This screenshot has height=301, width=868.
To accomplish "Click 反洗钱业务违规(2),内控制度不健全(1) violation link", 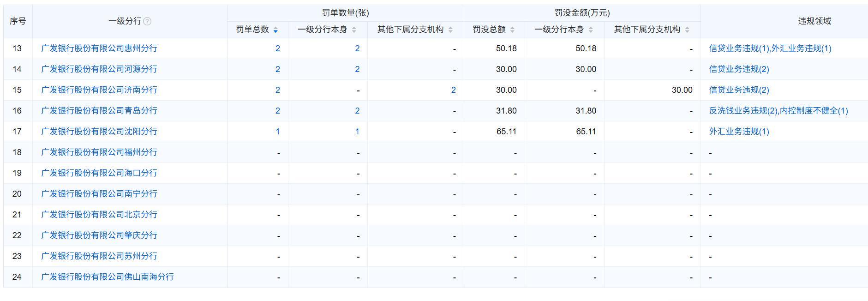I will [x=778, y=111].
